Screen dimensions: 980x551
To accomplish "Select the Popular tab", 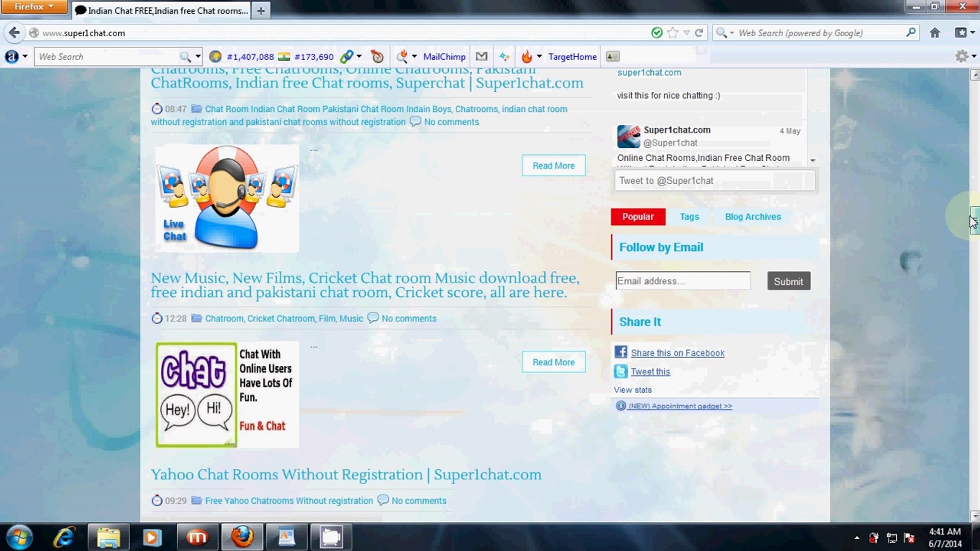I will pos(638,217).
